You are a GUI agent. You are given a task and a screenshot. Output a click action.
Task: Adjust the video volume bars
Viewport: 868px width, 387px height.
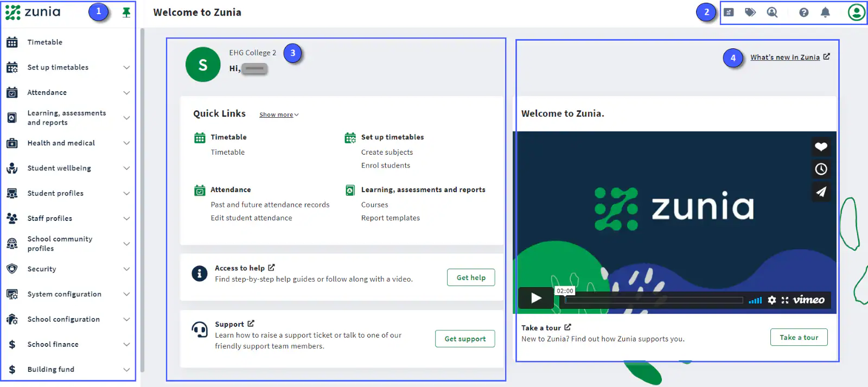755,300
